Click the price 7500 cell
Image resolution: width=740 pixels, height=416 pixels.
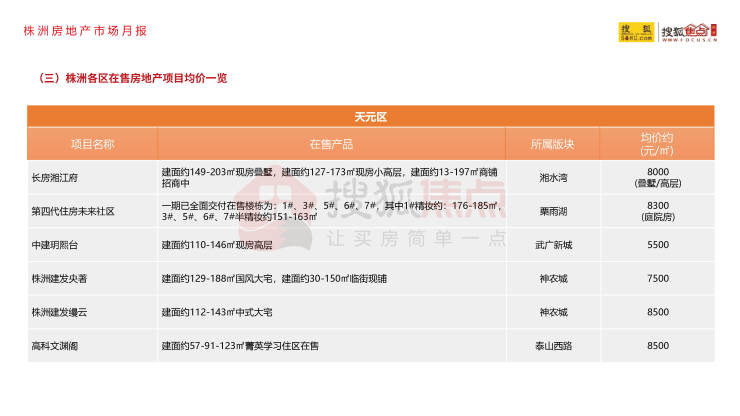tap(657, 279)
